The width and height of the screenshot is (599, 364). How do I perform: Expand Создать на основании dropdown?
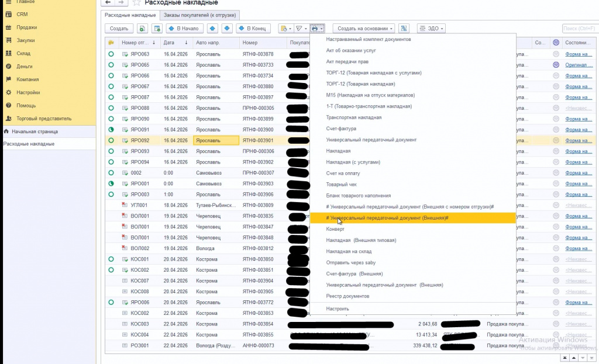(364, 28)
